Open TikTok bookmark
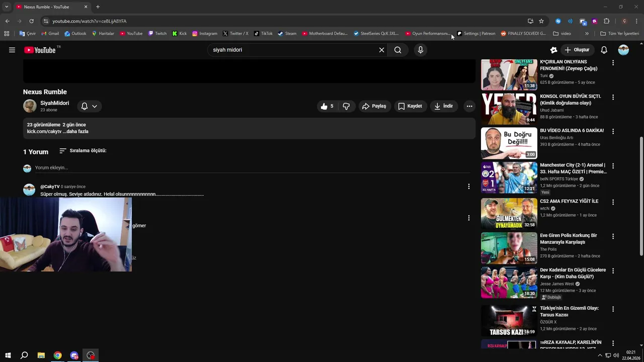 pyautogui.click(x=263, y=34)
